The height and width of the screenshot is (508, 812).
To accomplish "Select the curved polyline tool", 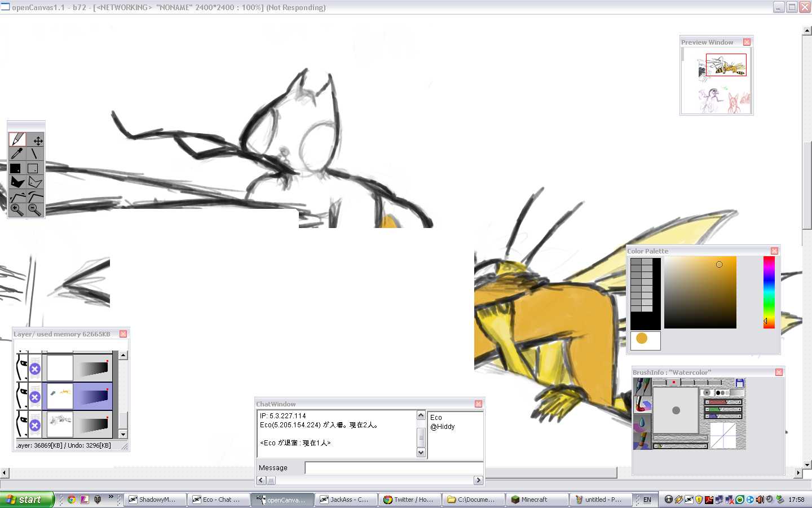I will click(36, 196).
